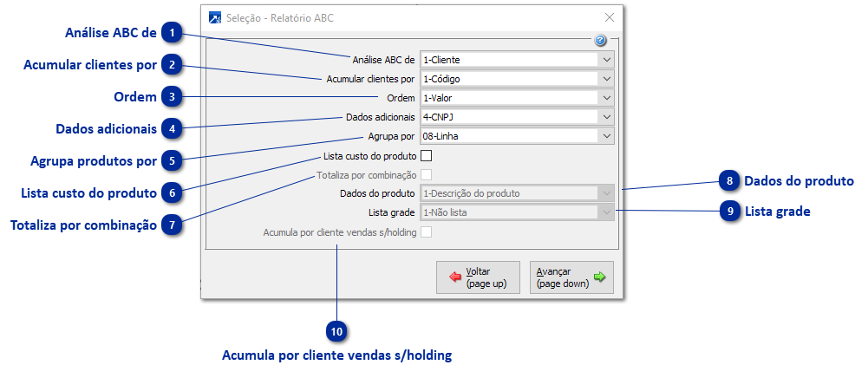Open the Dados do produto dropdown arrow
Viewport: 868px width, 378px height.
click(x=606, y=193)
